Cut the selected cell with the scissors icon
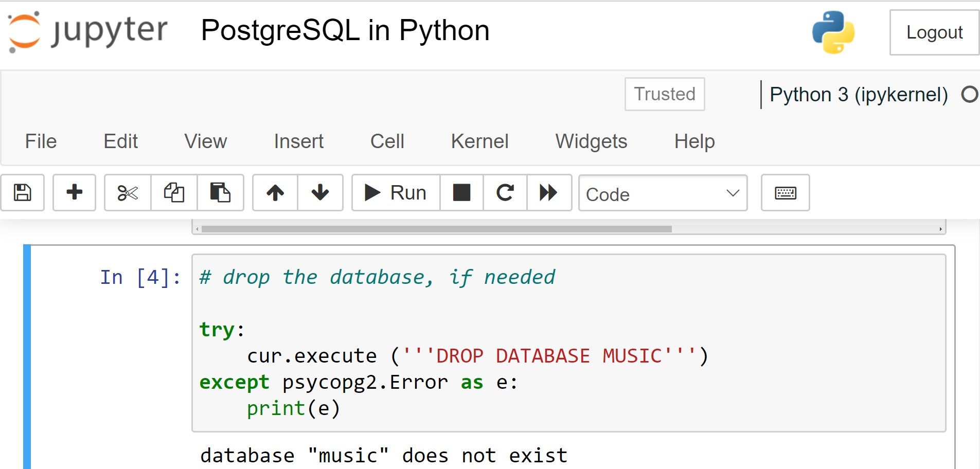Image resolution: width=980 pixels, height=469 pixels. pos(127,193)
